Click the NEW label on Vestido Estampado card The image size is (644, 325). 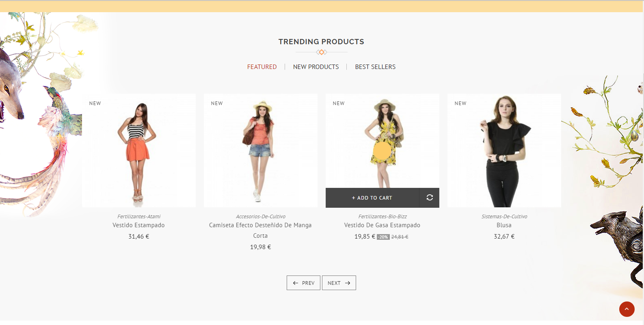pyautogui.click(x=95, y=103)
